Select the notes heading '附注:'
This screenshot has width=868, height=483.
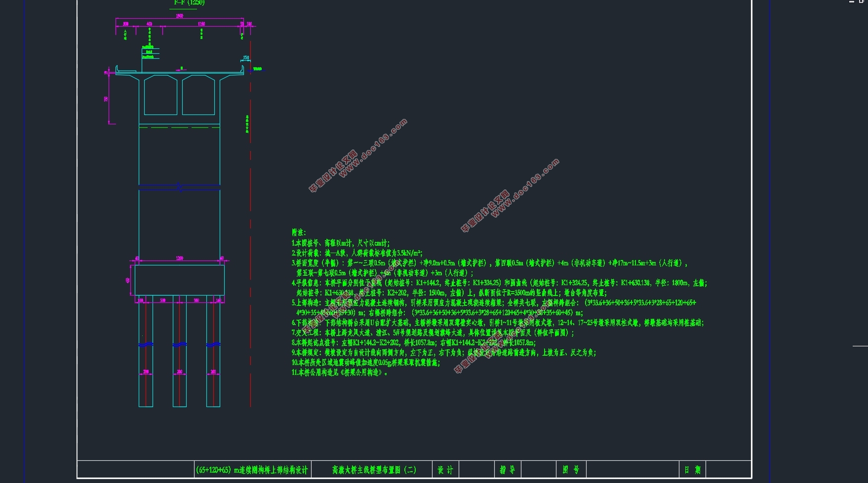click(x=299, y=232)
